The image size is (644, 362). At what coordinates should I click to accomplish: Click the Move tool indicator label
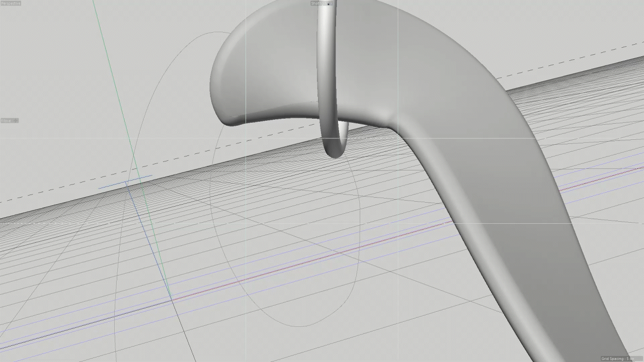pos(9,121)
